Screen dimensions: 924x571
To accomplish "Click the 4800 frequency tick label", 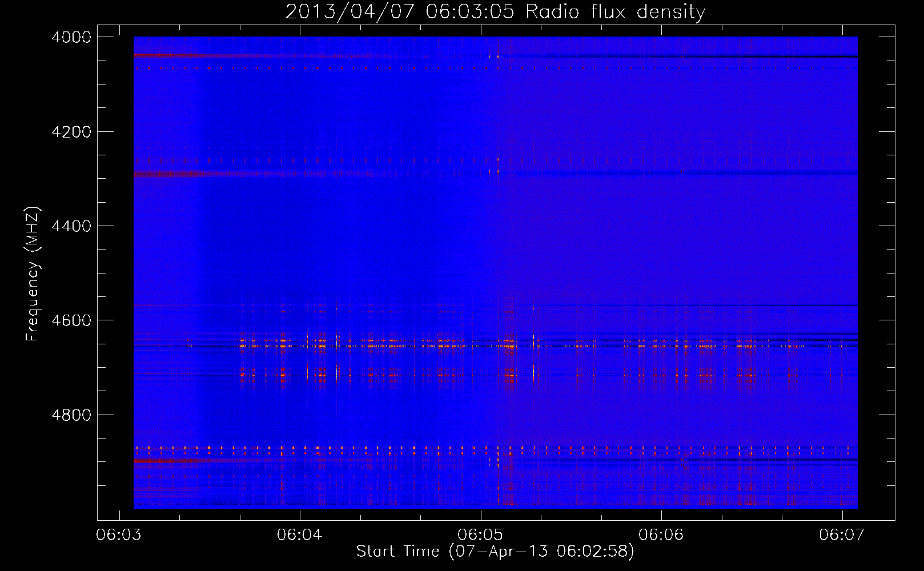I will pos(71,415).
